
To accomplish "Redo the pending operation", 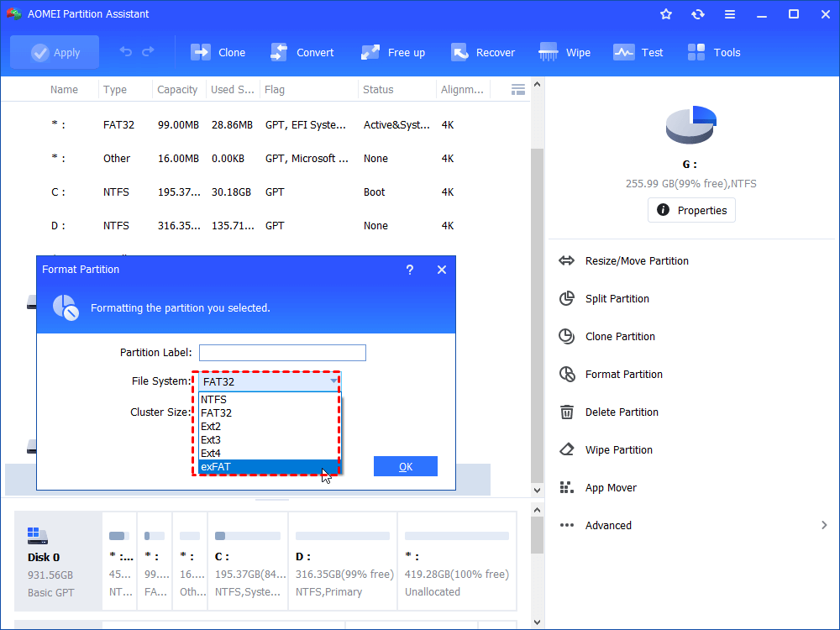I will click(148, 51).
